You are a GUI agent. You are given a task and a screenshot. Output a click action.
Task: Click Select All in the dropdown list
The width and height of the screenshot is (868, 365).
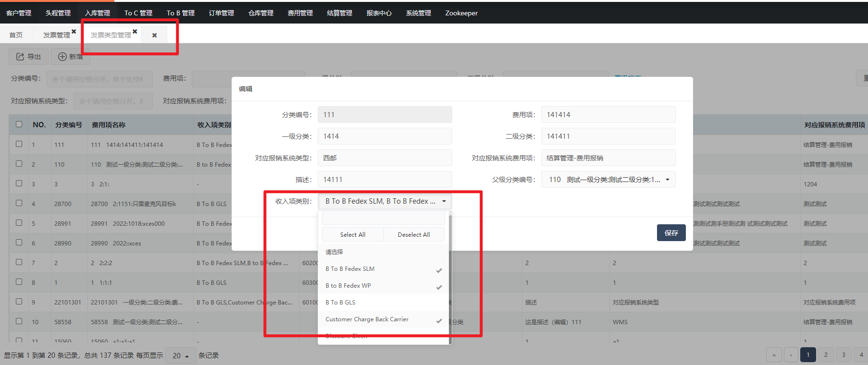[353, 234]
